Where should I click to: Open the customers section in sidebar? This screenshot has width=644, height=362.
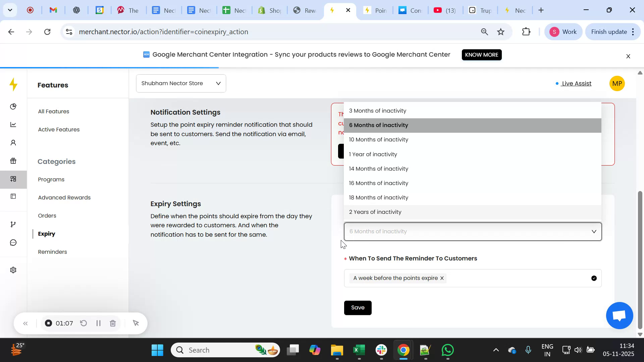[13, 142]
